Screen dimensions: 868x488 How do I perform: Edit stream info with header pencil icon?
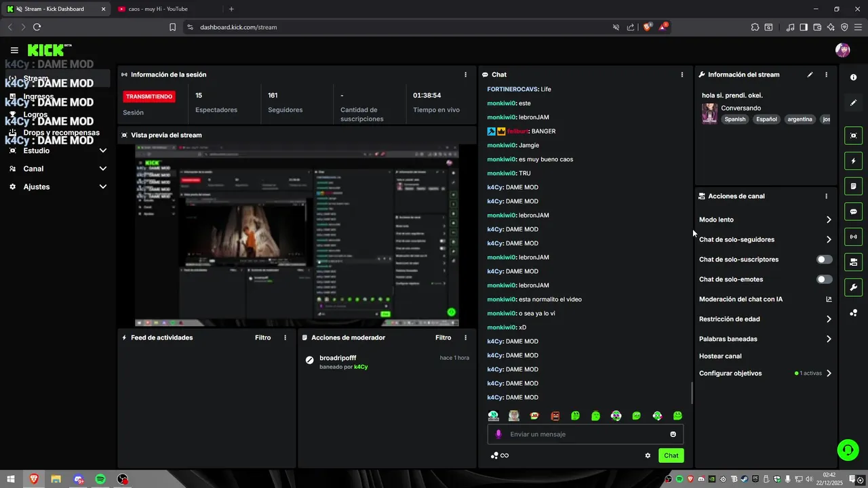(810, 75)
